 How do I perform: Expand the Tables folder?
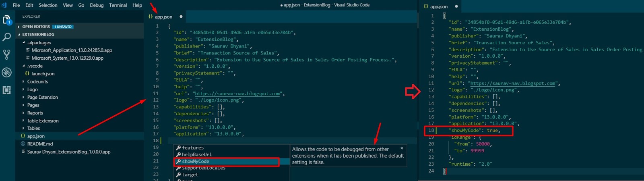click(x=33, y=128)
